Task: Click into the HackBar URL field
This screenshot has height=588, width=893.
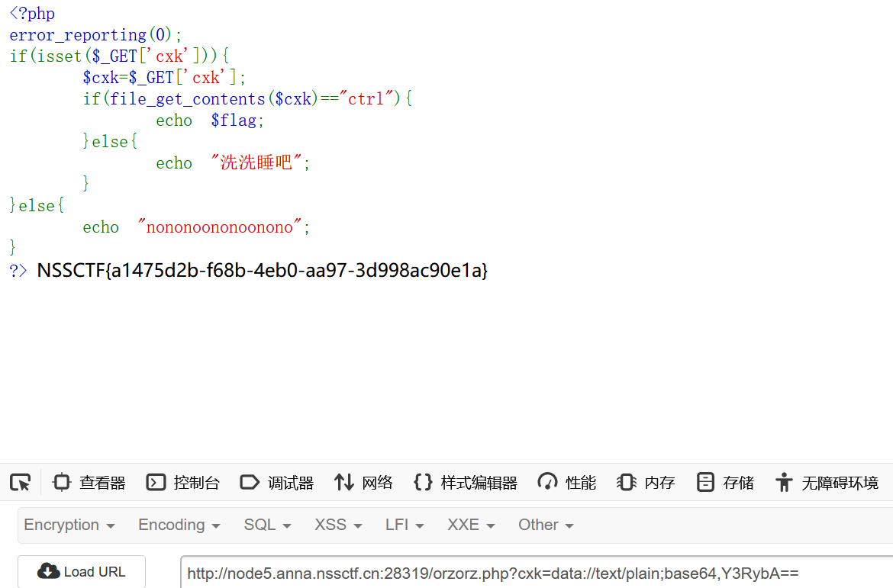Action: point(534,573)
